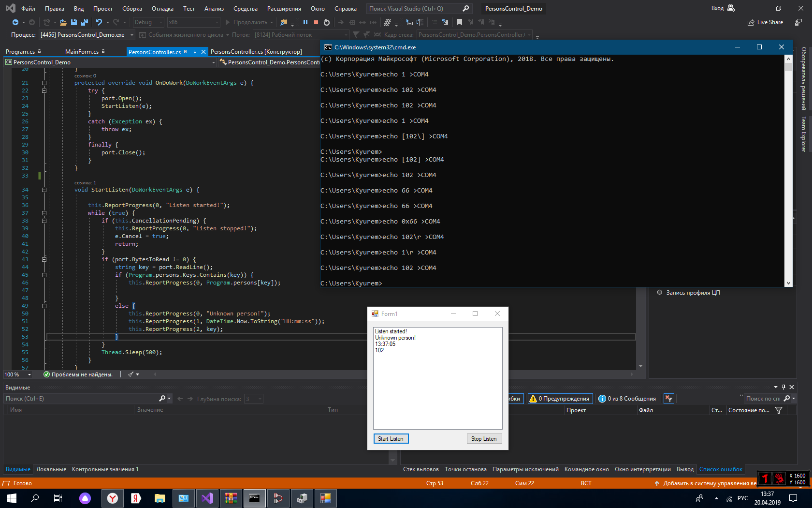The height and width of the screenshot is (508, 812).
Task: Stop debugging with red square icon
Action: click(x=316, y=22)
